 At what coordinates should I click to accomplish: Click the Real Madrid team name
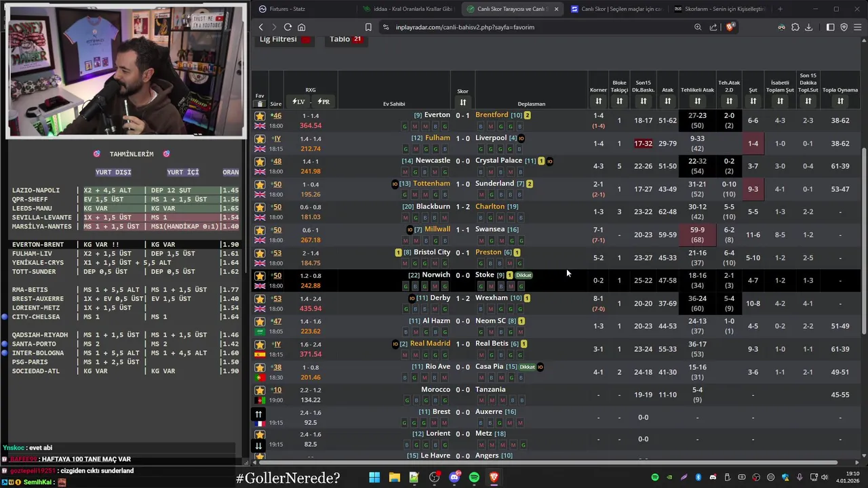click(430, 344)
